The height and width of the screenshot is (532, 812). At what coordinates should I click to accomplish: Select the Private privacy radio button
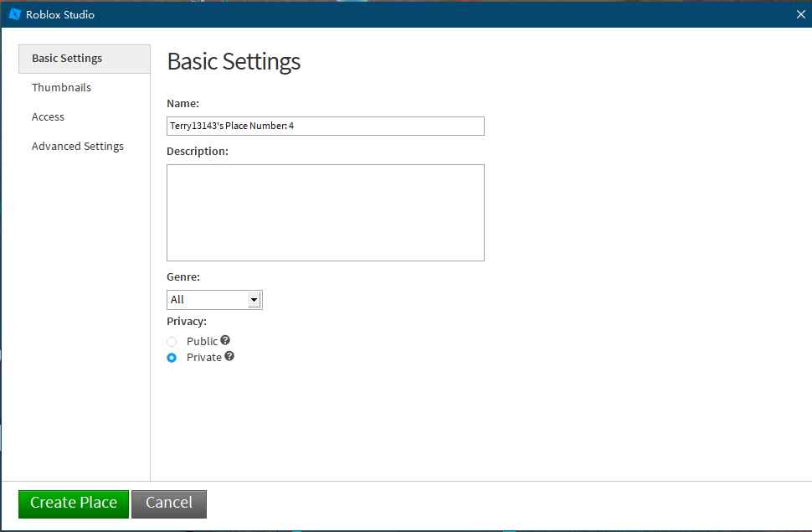(x=172, y=358)
